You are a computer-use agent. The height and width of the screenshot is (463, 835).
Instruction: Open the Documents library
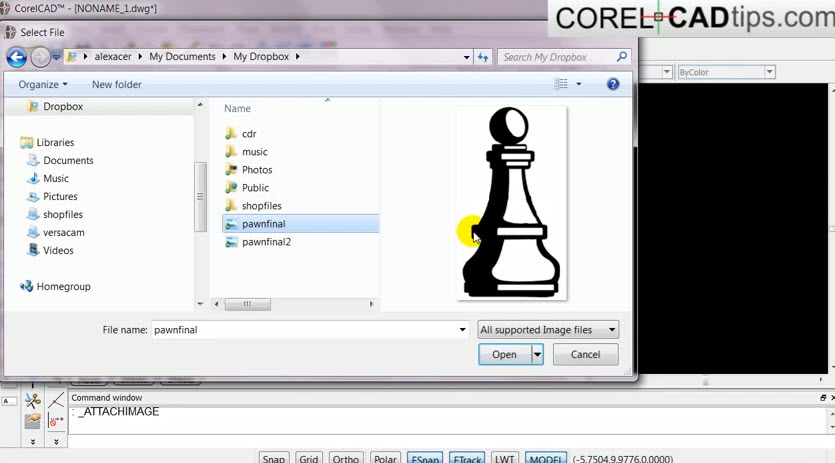[68, 160]
